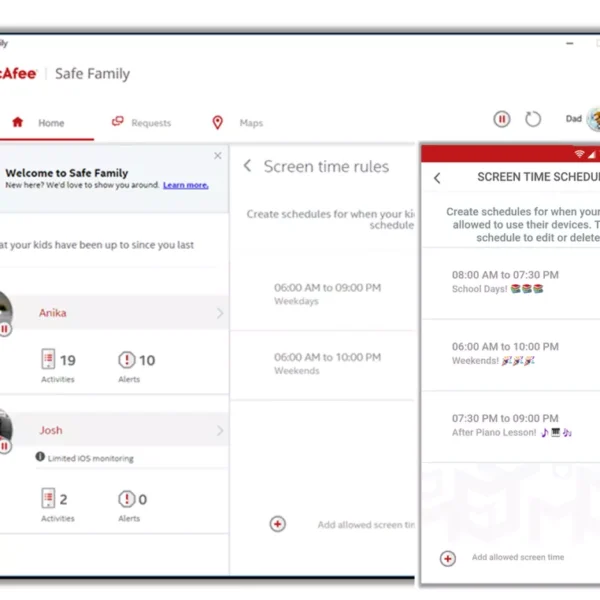Toggle pause badge on Anika's avatar
The height and width of the screenshot is (600, 600).
pyautogui.click(x=5, y=328)
